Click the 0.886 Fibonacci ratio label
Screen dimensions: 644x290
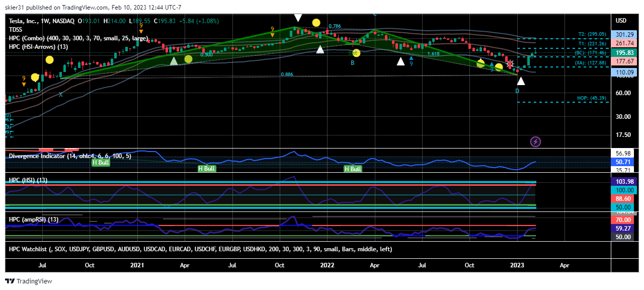(x=287, y=75)
